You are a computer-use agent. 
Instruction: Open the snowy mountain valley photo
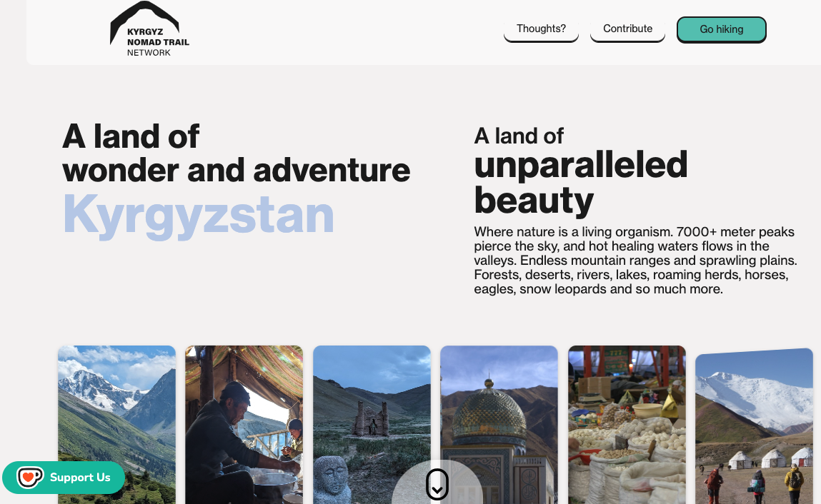[x=116, y=425]
